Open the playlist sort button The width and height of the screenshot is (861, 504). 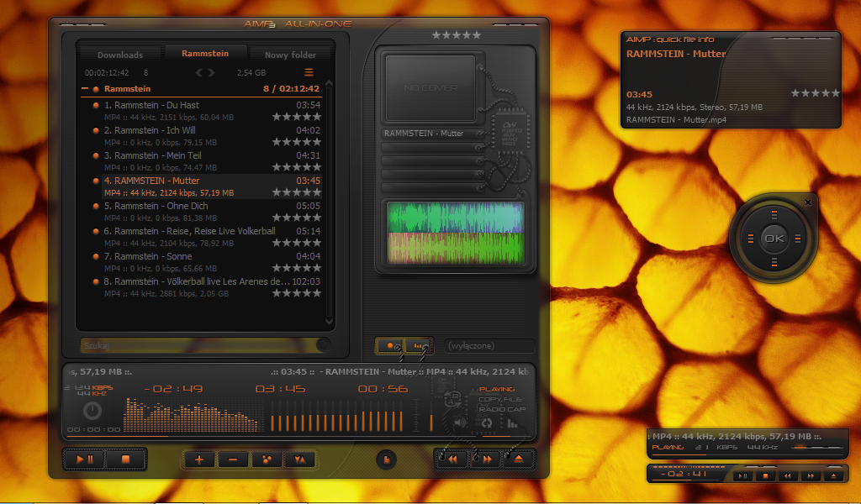pos(300,459)
